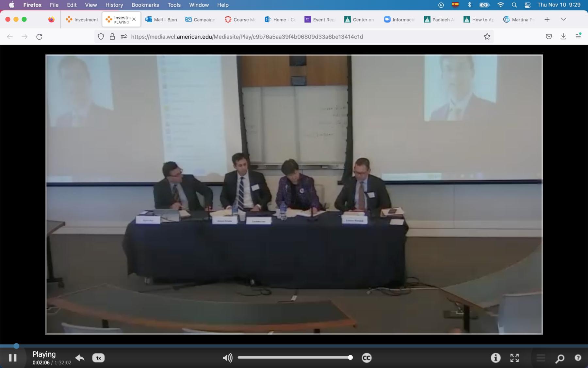588x368 pixels.
Task: Open Firefox tracking protection shield icon
Action: tap(101, 37)
